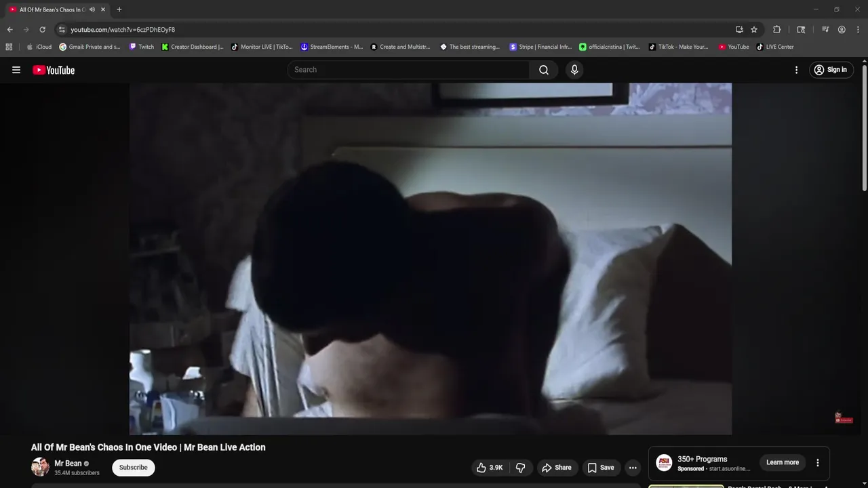Screen dimensions: 868x488
Task: Open the YouTube bookmark
Action: [x=734, y=47]
